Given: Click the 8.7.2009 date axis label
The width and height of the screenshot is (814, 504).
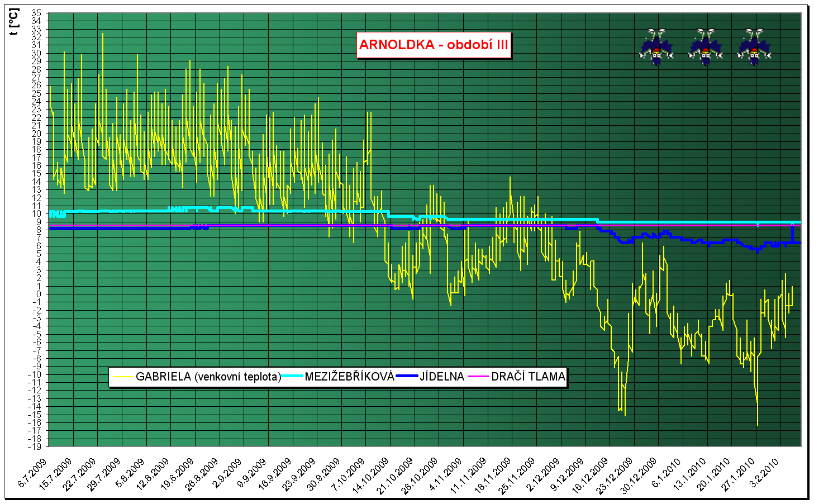Looking at the screenshot, I should coord(34,473).
